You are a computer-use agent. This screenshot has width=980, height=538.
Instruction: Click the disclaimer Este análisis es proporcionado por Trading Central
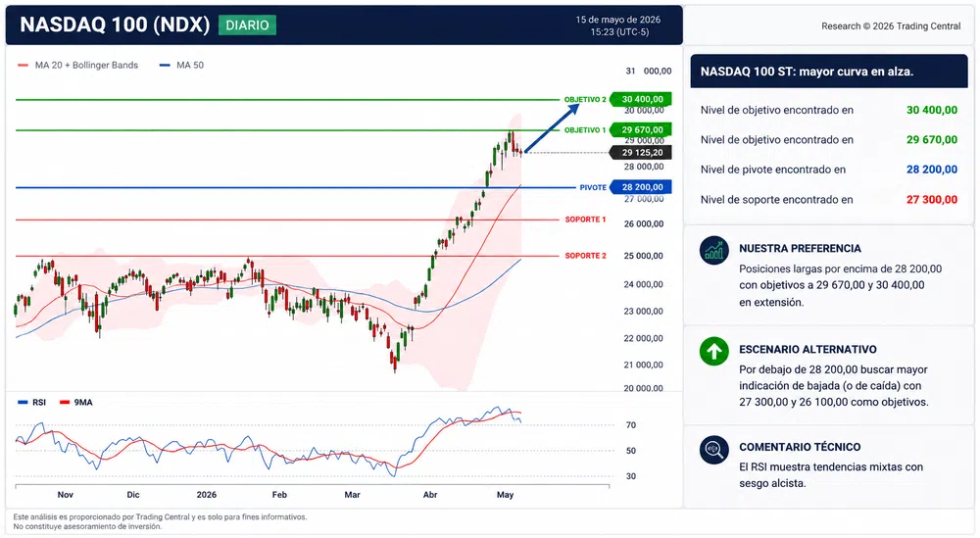[x=160, y=516]
